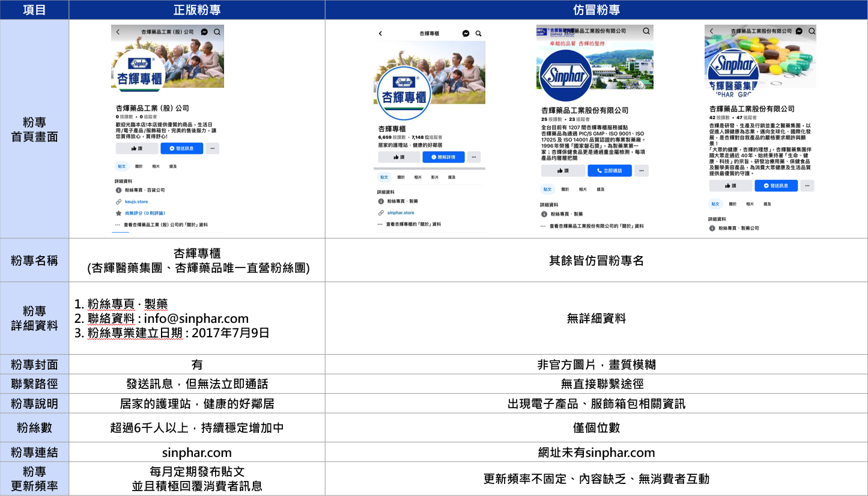
Task: Click the 瞭解詳情 button
Action: [443, 157]
